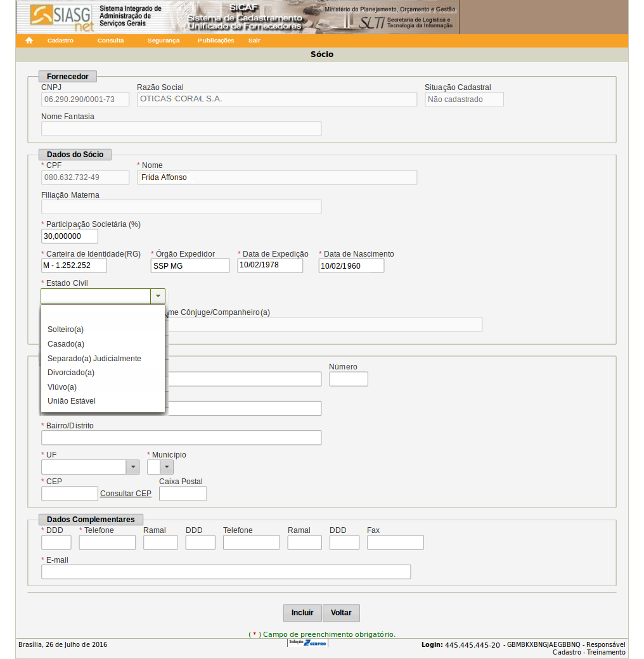Click the Sócio page title
644x659 pixels.
point(322,54)
